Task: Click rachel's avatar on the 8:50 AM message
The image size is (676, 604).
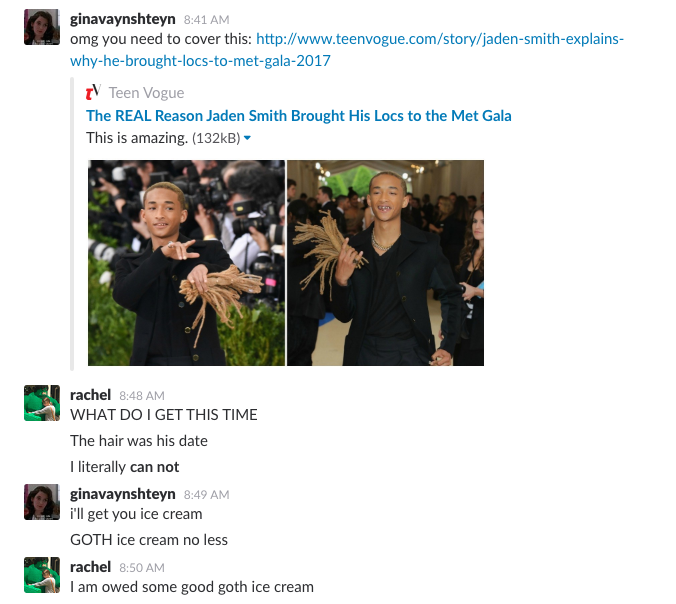Action: point(42,575)
